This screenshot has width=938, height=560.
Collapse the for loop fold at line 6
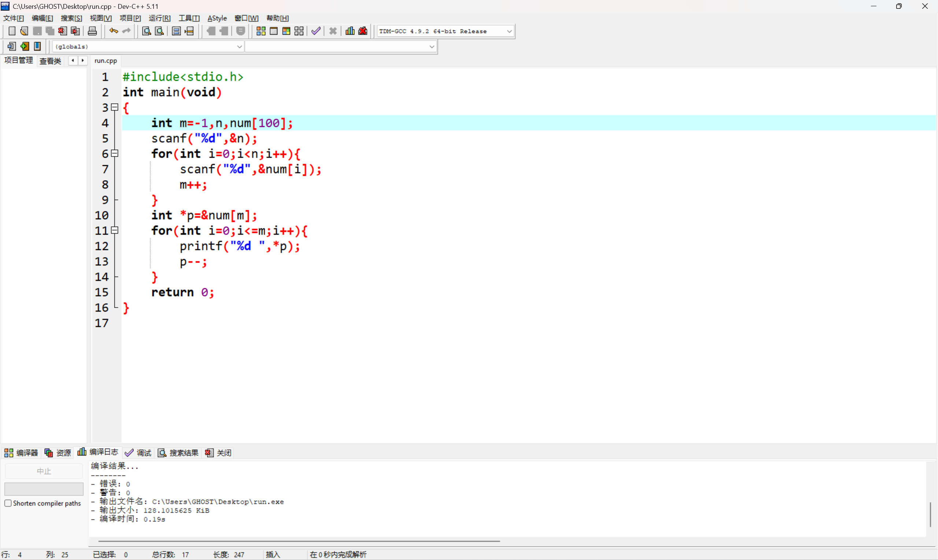click(115, 153)
